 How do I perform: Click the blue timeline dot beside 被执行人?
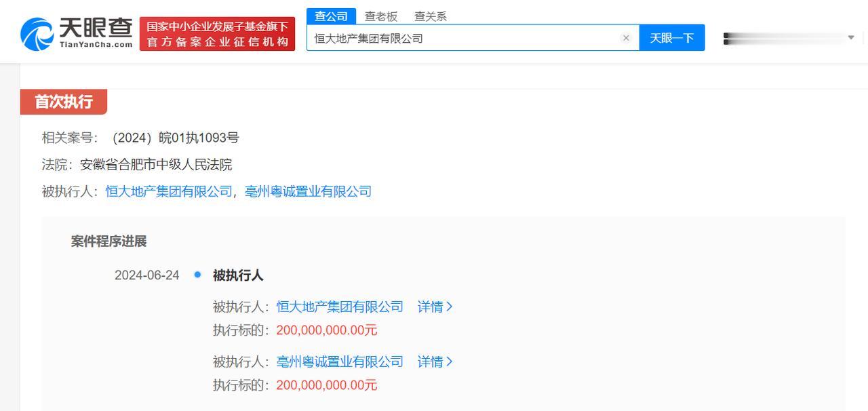(197, 275)
